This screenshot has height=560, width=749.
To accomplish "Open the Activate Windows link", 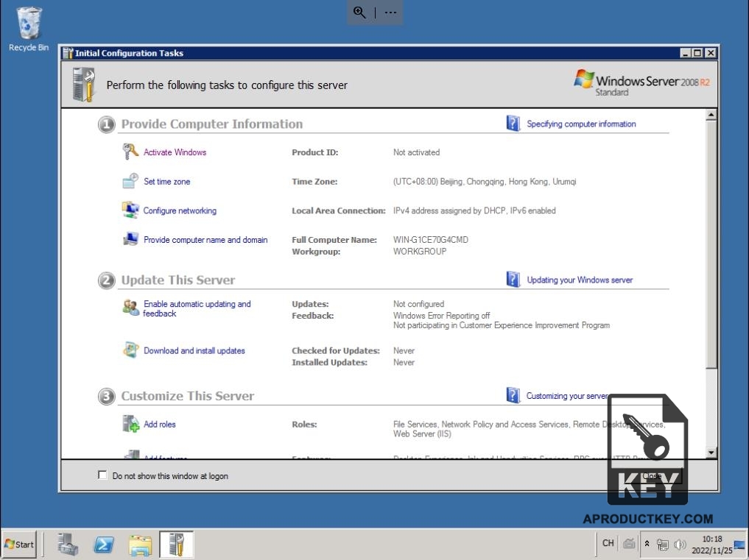I will 175,152.
